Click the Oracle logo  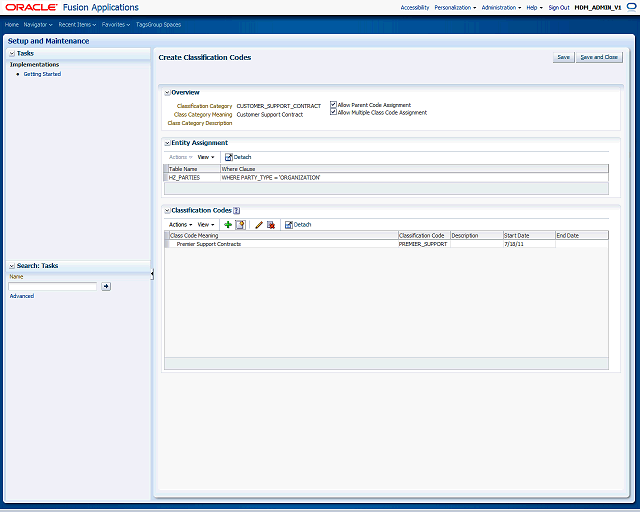[x=31, y=7]
